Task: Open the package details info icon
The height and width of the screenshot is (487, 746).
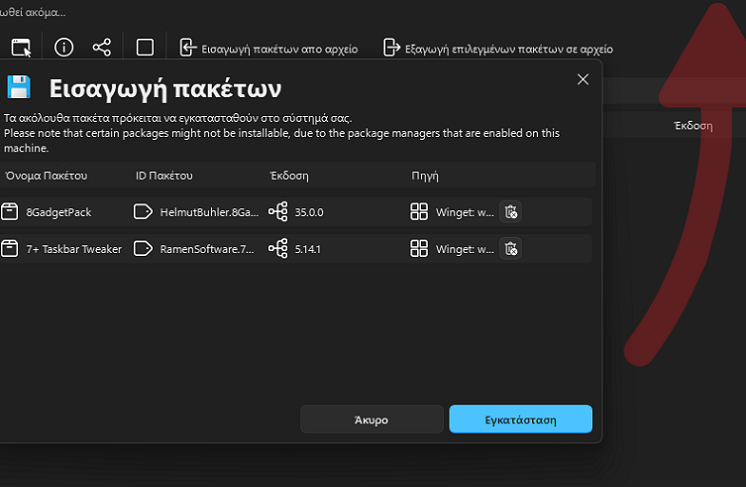Action: [64, 48]
